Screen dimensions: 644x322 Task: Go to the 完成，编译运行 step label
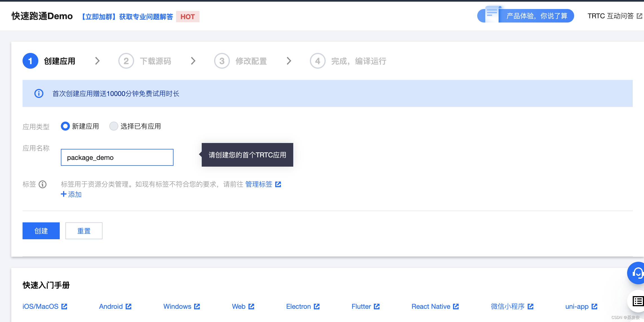point(359,61)
